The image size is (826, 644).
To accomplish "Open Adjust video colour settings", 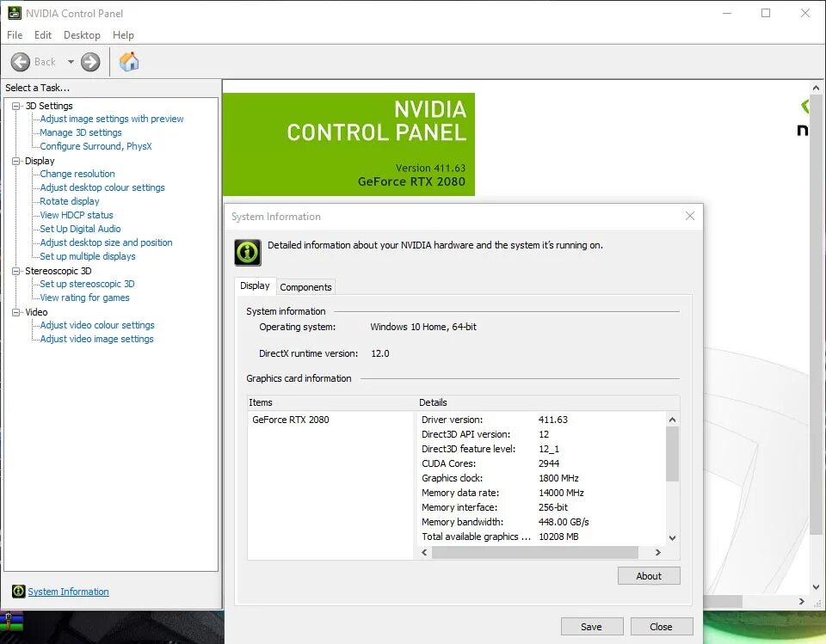I will tap(97, 325).
